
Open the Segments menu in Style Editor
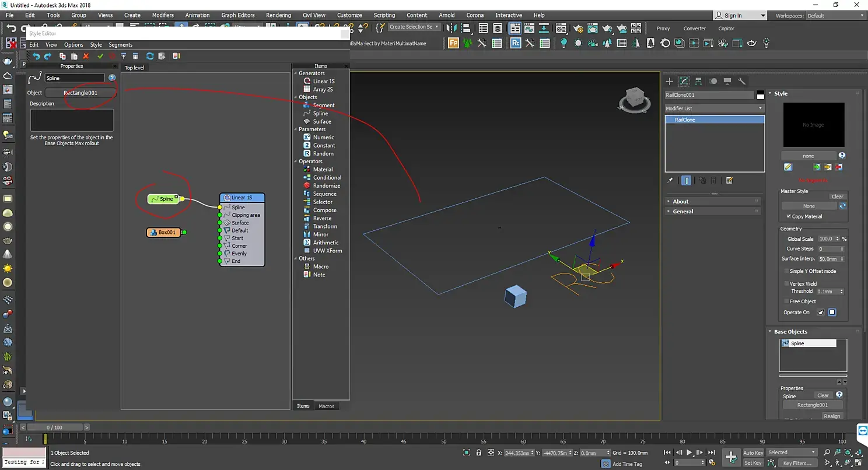(120, 45)
